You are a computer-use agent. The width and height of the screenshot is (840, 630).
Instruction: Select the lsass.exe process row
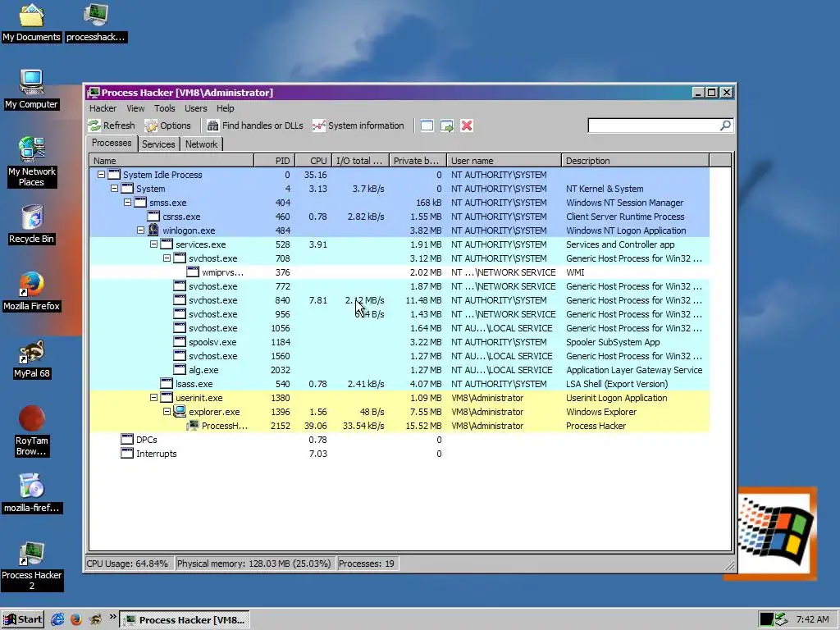399,384
